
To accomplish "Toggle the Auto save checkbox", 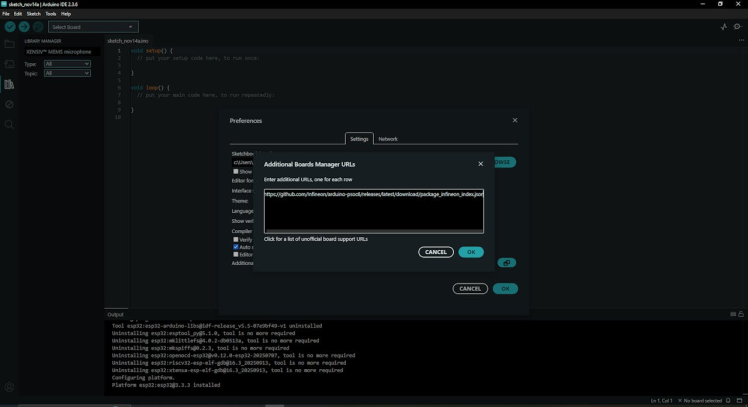I will [x=236, y=247].
